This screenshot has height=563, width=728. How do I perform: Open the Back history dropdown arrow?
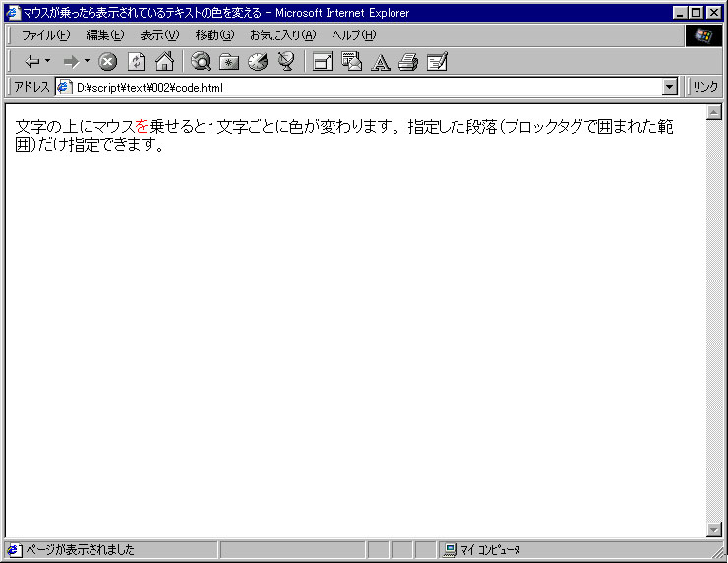(48, 61)
